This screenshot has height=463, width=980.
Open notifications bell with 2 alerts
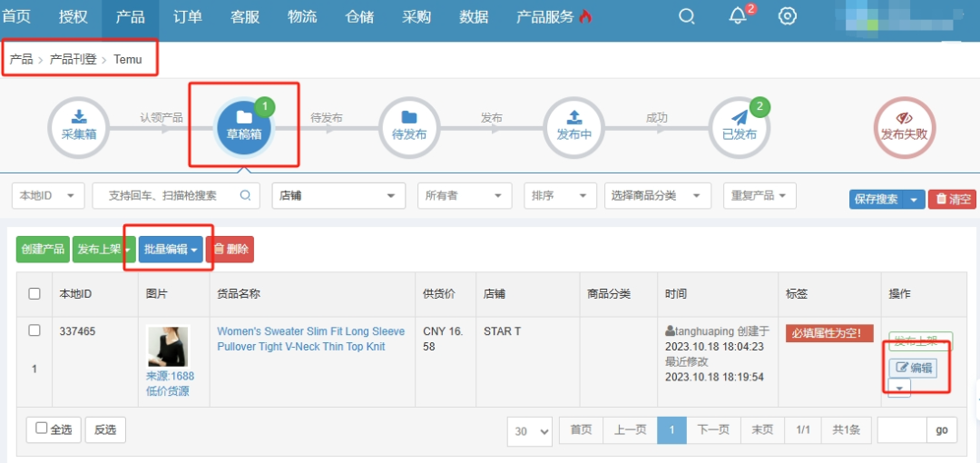[x=738, y=16]
